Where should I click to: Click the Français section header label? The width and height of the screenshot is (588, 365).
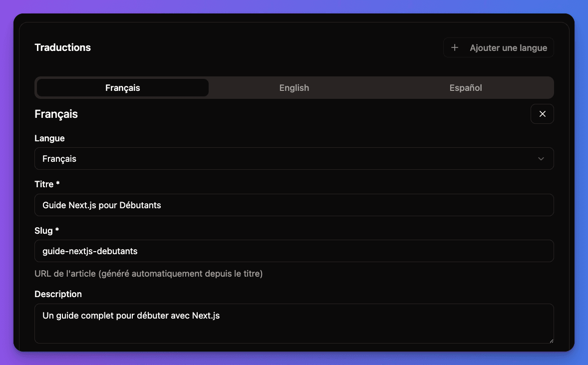[56, 114]
